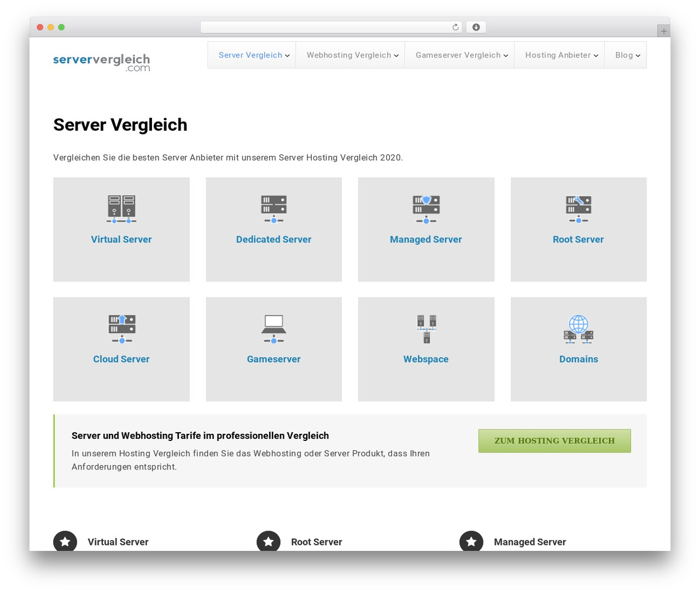Follow the Managed Server tile link
The height and width of the screenshot is (593, 700).
[x=426, y=240]
